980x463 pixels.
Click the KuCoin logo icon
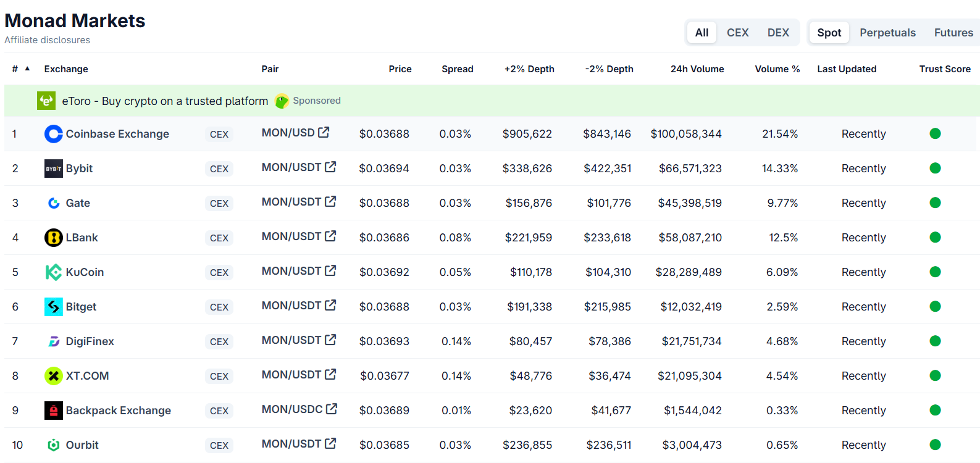54,272
